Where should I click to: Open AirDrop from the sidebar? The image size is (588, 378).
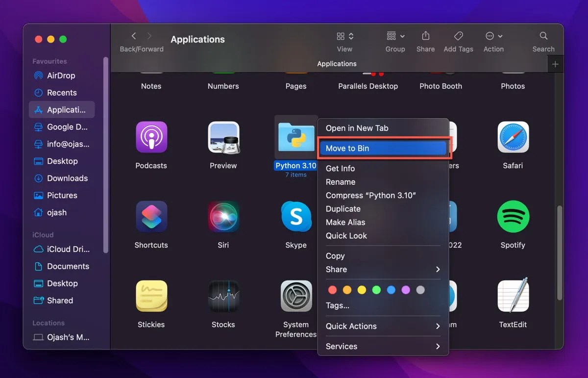(61, 76)
